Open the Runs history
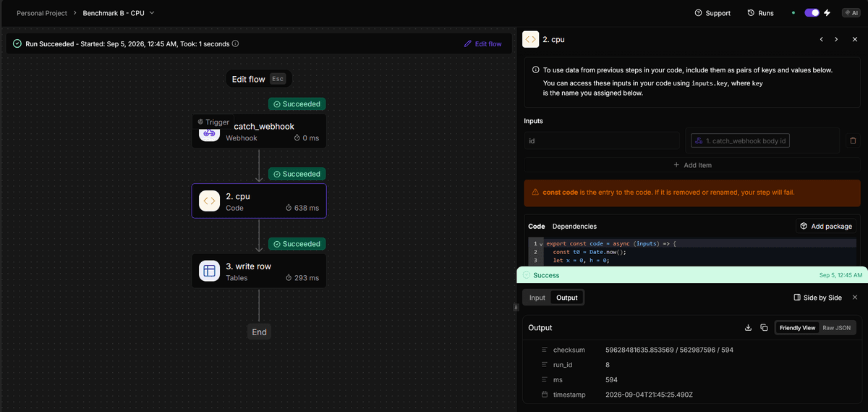 click(x=760, y=13)
